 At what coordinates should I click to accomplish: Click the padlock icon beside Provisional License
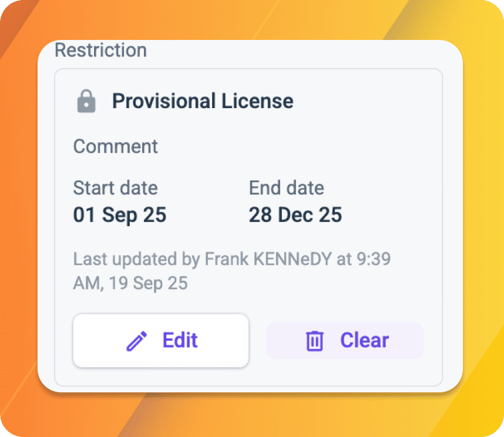click(86, 101)
